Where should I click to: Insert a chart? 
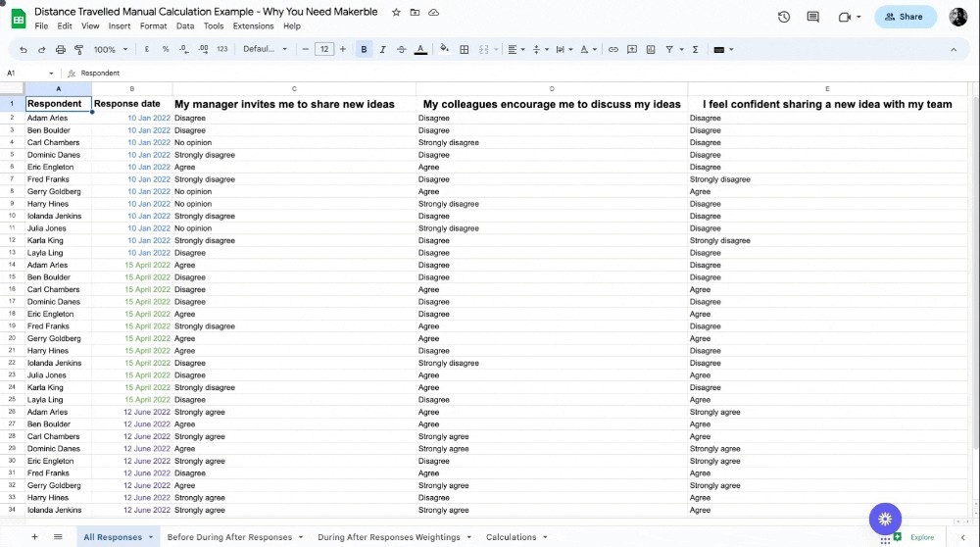click(x=651, y=49)
